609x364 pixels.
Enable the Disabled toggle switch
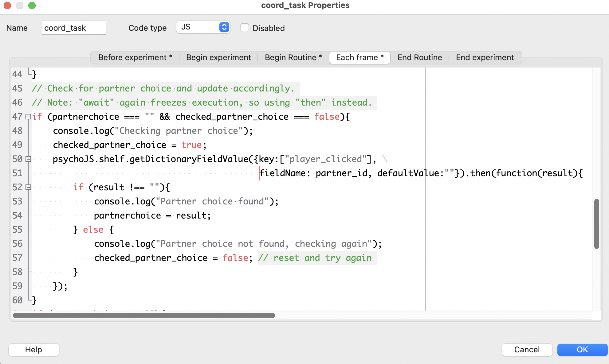tap(244, 28)
